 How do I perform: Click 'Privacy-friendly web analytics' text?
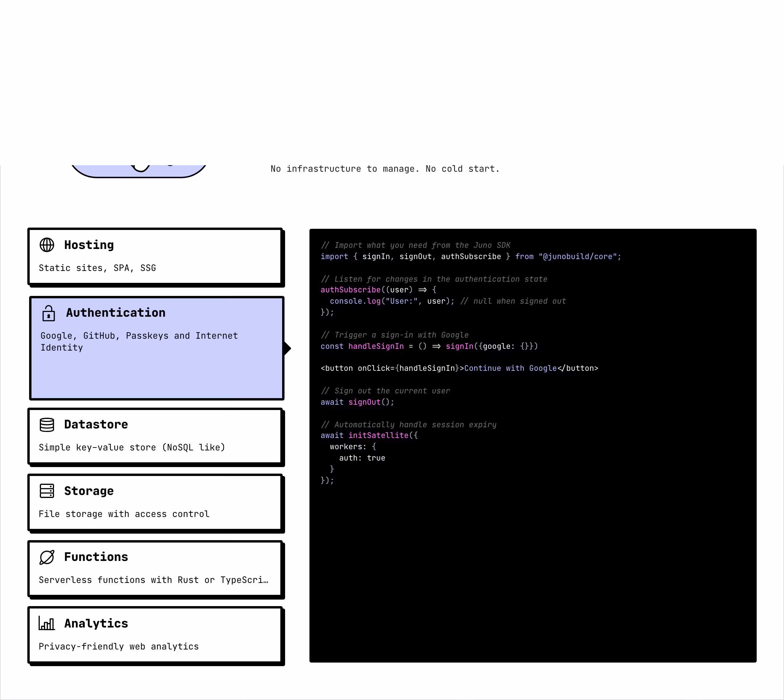click(119, 647)
